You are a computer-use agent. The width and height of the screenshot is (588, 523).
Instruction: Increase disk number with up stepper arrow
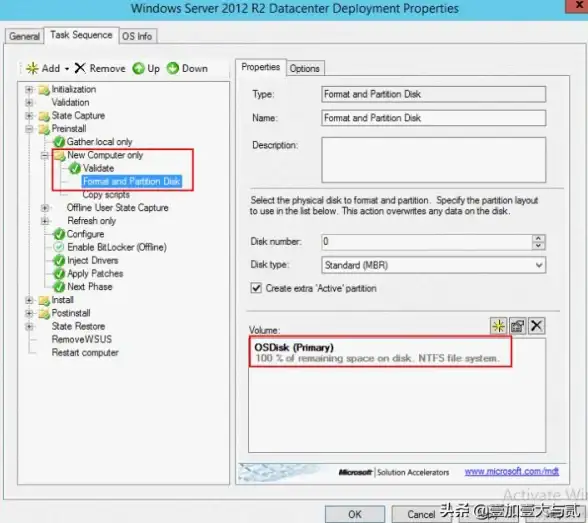(x=538, y=238)
